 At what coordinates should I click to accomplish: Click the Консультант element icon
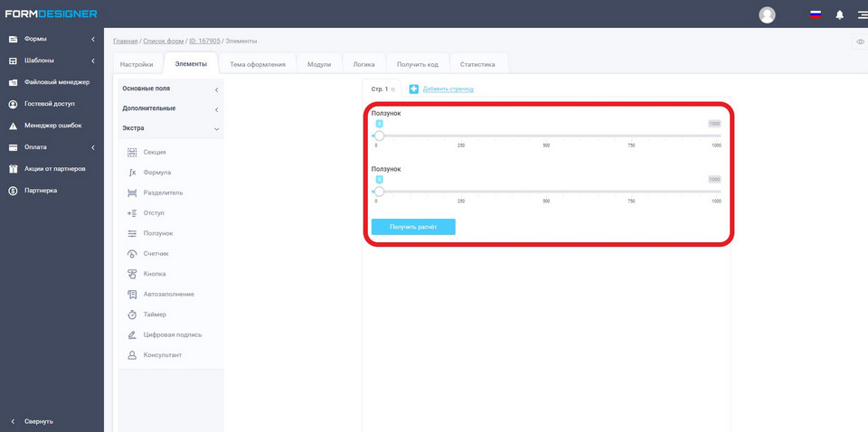click(132, 355)
